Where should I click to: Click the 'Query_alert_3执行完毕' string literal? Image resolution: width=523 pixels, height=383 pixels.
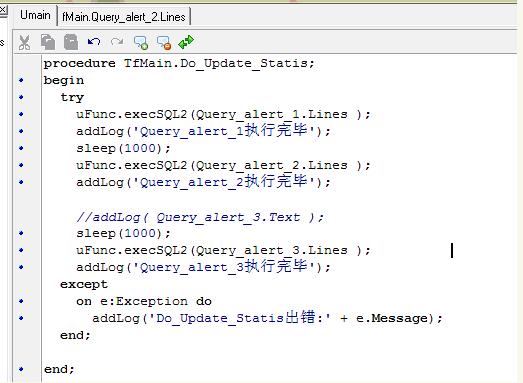click(223, 267)
